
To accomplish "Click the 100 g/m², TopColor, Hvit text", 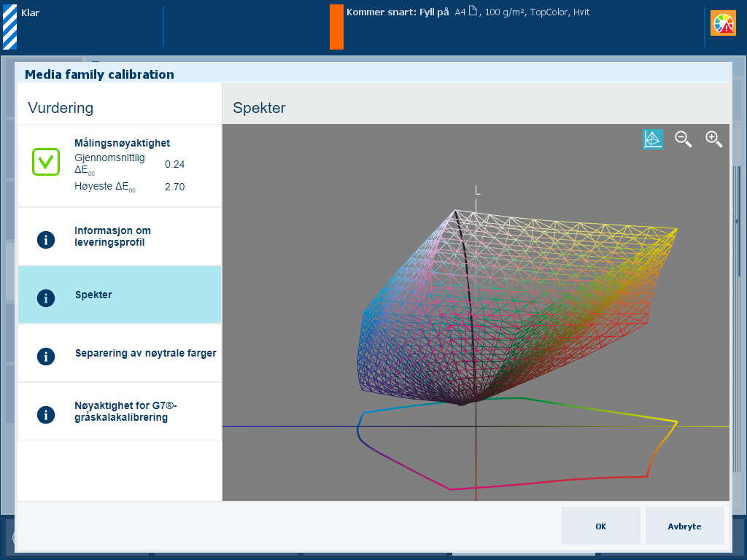I will tap(538, 12).
